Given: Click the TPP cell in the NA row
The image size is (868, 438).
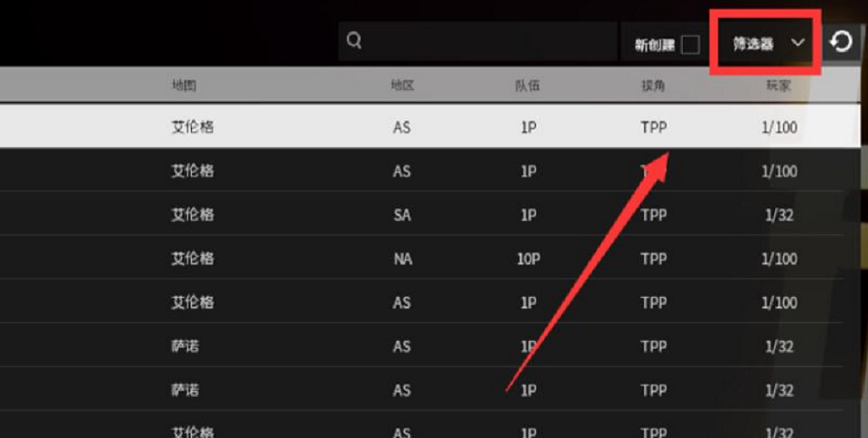Looking at the screenshot, I should pos(654,258).
